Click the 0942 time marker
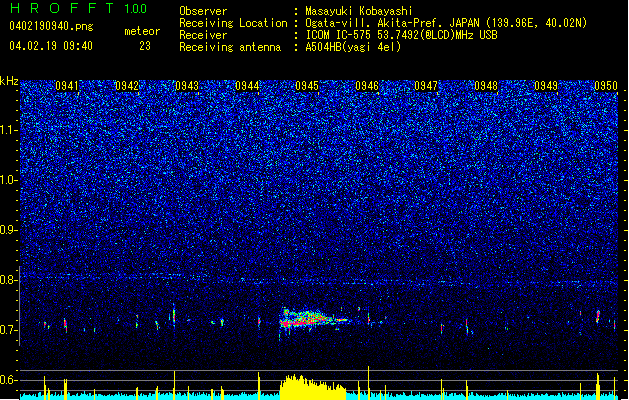This screenshot has width=629, height=400. (x=127, y=86)
